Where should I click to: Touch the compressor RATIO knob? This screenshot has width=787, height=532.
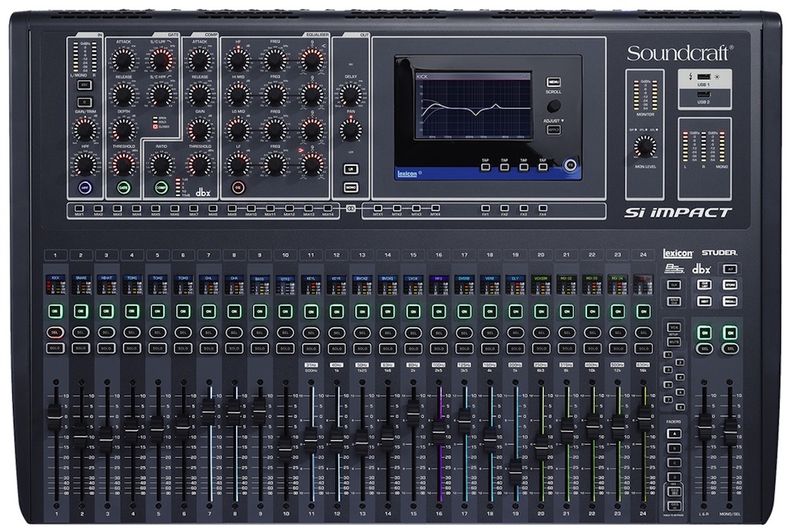pos(161,164)
